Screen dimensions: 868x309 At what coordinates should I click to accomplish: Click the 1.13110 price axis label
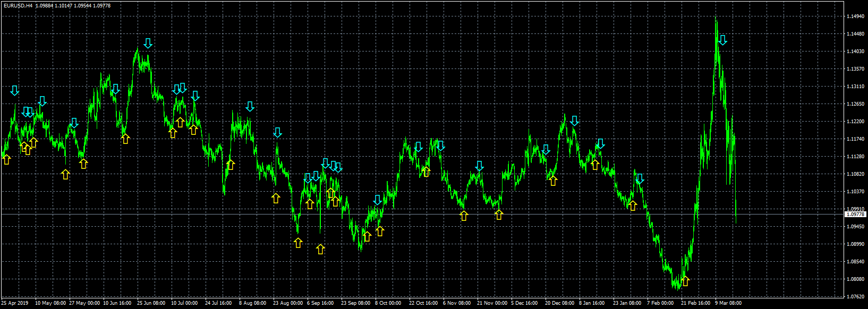[855, 87]
